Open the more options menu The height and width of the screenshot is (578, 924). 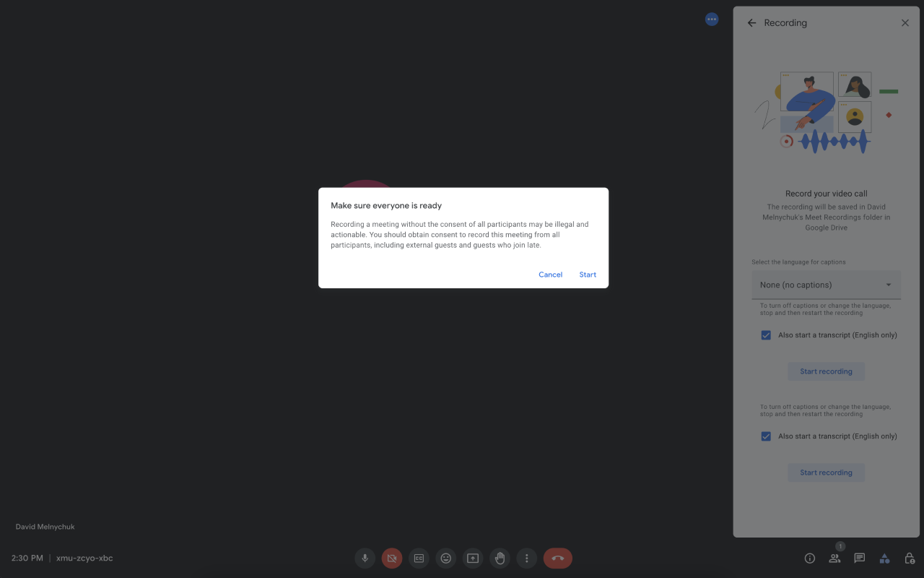point(526,558)
